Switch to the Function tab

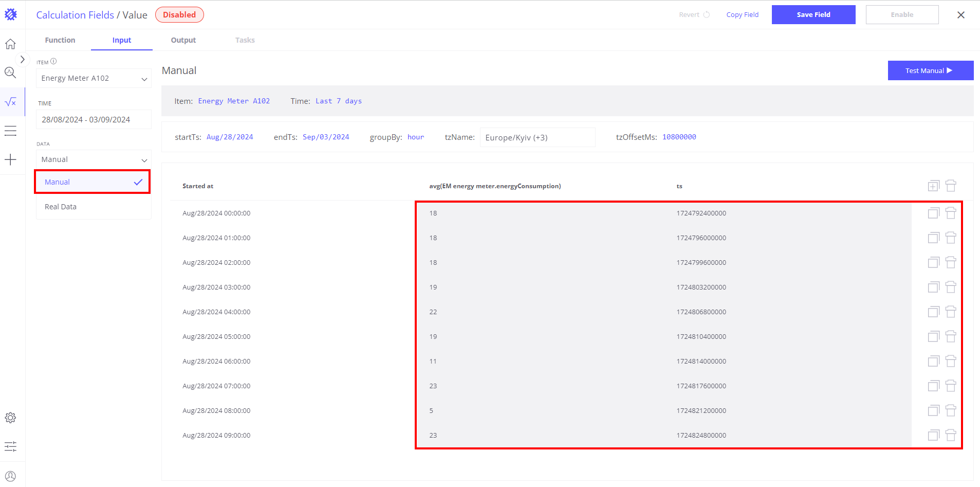pos(60,40)
